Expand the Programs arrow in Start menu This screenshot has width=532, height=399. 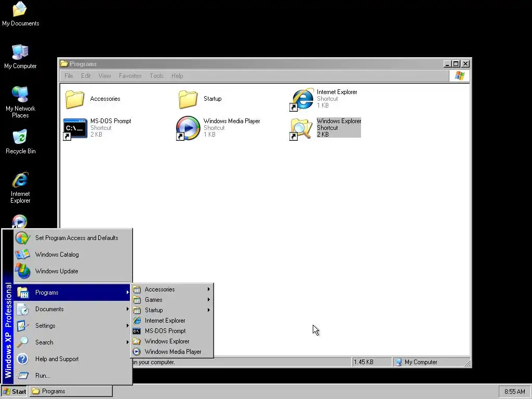tap(128, 292)
